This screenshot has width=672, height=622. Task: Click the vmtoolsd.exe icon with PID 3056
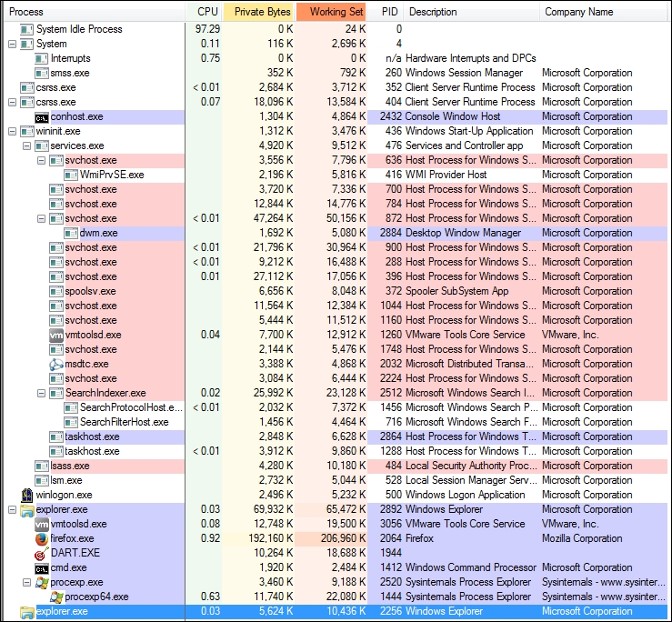click(x=42, y=524)
